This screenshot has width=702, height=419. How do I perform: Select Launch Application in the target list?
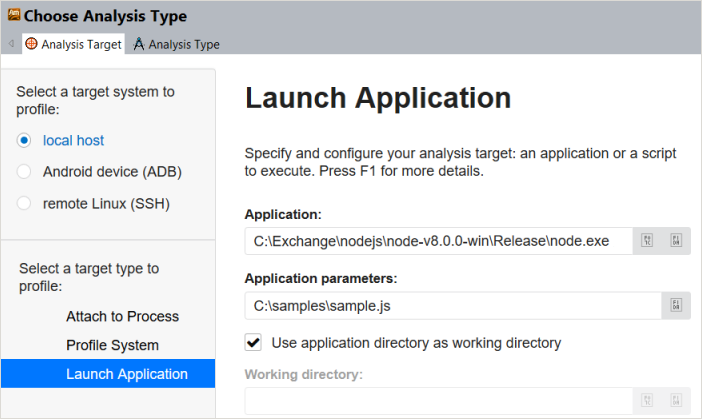(x=126, y=374)
